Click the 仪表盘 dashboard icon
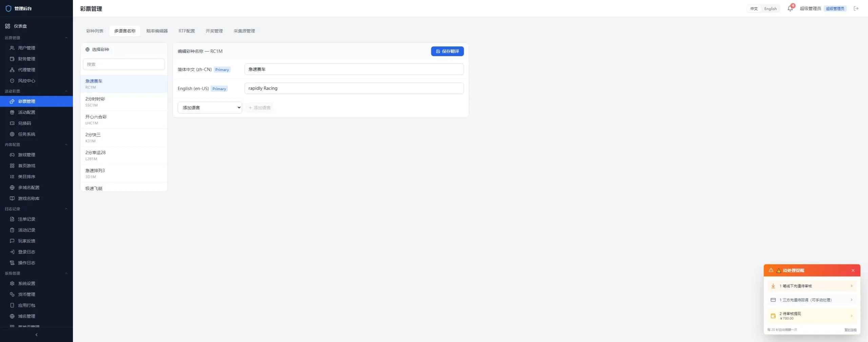The image size is (868, 342). point(7,26)
